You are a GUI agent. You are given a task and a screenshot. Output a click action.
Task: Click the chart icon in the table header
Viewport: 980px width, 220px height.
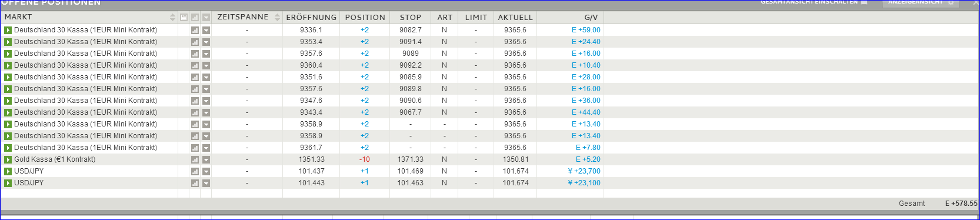click(195, 18)
